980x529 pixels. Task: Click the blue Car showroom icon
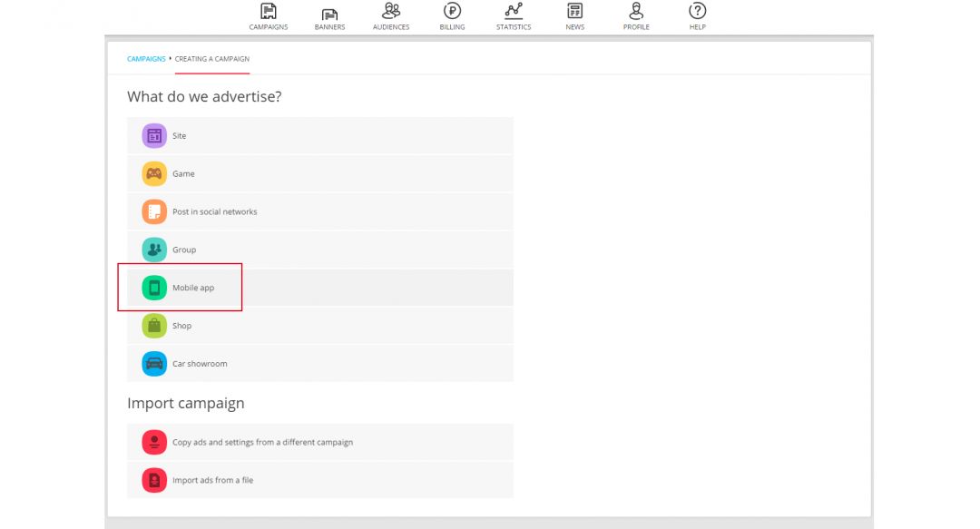[x=154, y=364]
